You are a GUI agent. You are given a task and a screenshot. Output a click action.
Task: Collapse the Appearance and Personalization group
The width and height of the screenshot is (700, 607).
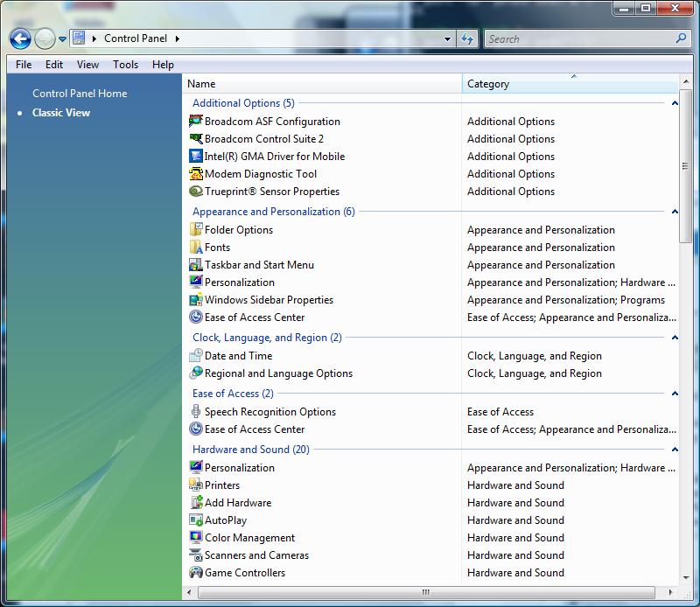click(x=675, y=212)
